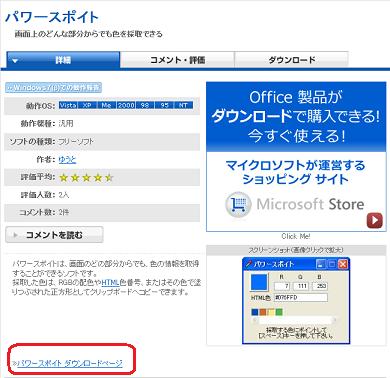Click the red play arrow on ad
390x378 pixels.
coord(375,220)
